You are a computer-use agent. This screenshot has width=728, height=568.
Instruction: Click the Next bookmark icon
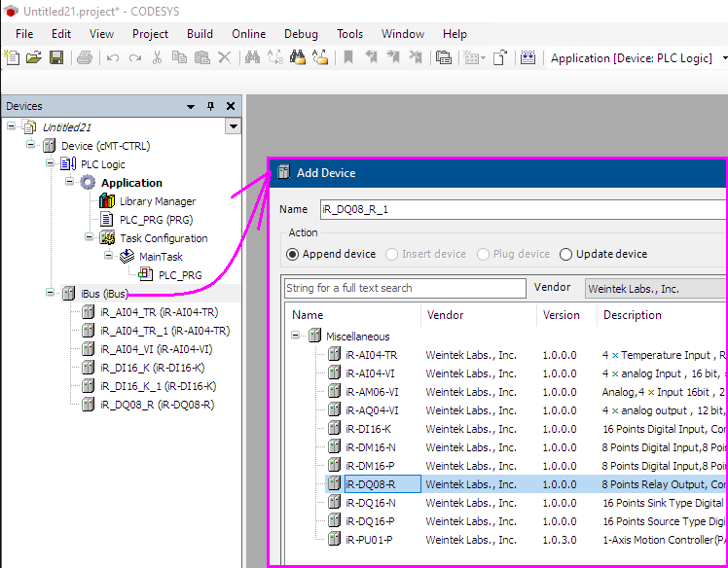(x=393, y=57)
